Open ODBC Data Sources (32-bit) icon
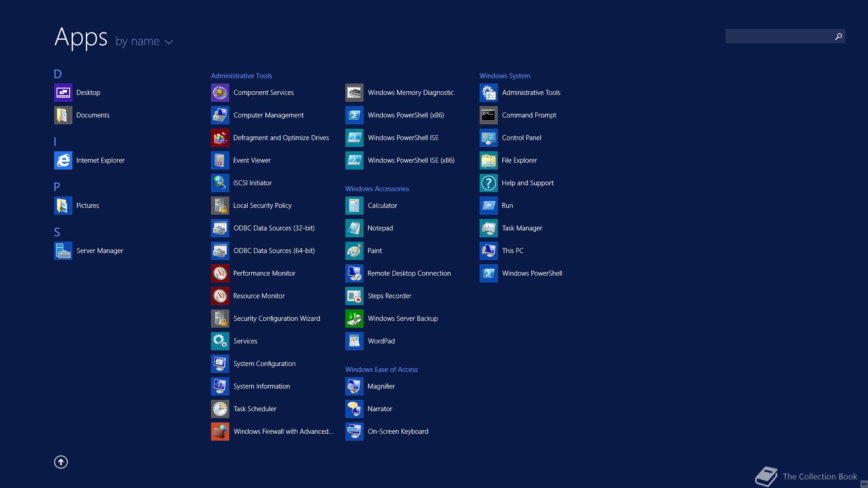 [x=220, y=228]
